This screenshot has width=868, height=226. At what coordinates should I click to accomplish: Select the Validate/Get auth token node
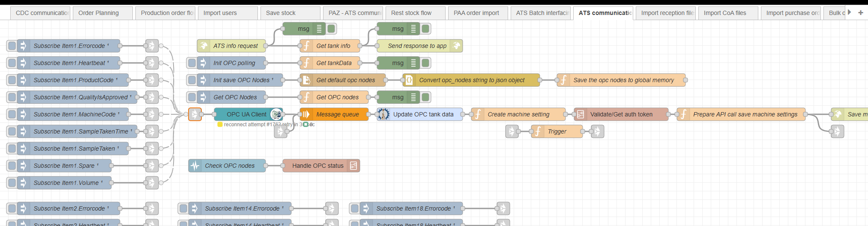coord(621,114)
